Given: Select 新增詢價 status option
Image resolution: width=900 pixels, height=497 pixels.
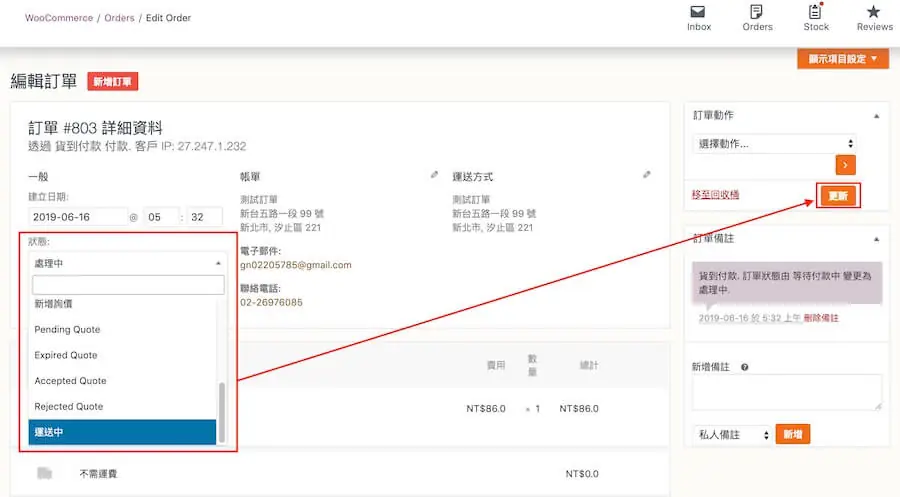Looking at the screenshot, I should (x=122, y=304).
